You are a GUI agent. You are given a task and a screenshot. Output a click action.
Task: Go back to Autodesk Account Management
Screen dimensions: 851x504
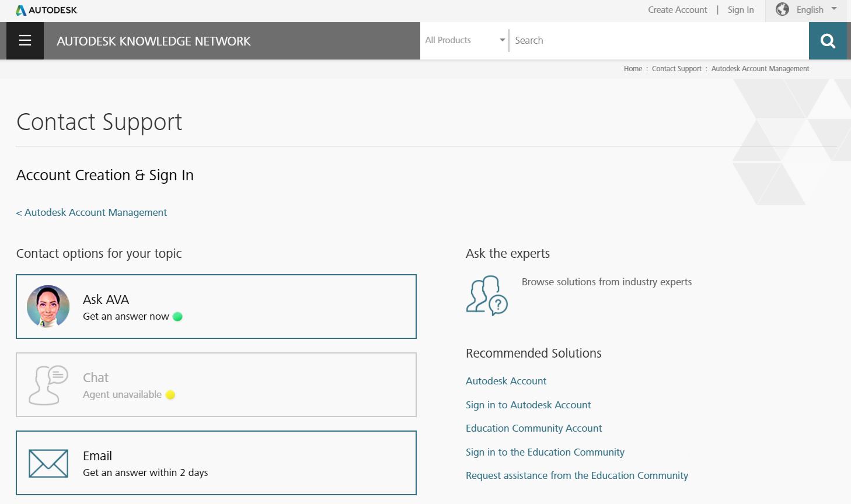tap(92, 212)
